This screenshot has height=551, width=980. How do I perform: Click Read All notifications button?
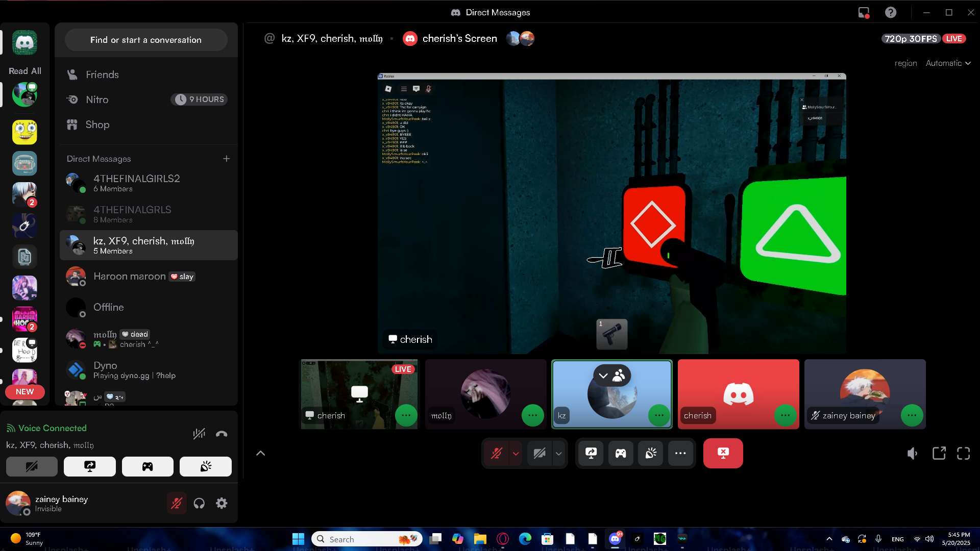(24, 71)
